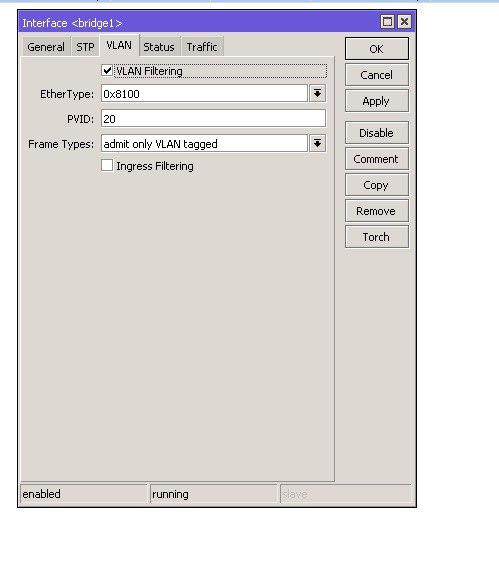Screen dimensions: 499x574
Task: Switch to the General tab
Action: point(46,46)
